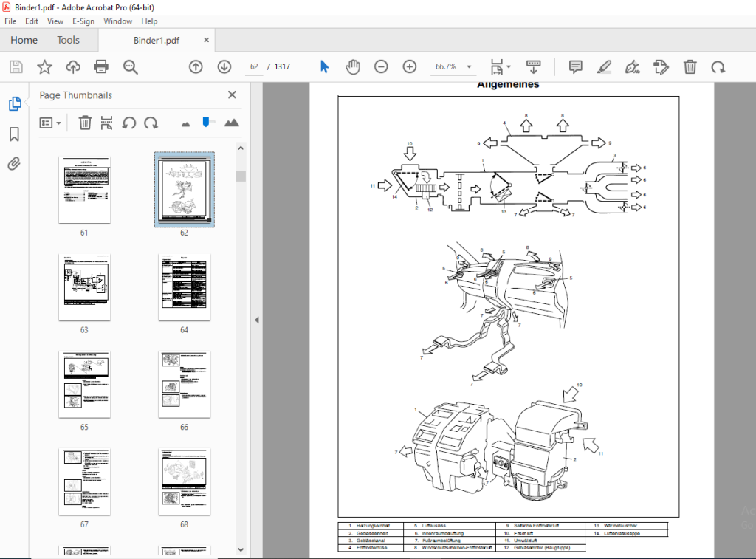The height and width of the screenshot is (559, 756).
Task: Select the page 67 thumbnail
Action: point(84,481)
